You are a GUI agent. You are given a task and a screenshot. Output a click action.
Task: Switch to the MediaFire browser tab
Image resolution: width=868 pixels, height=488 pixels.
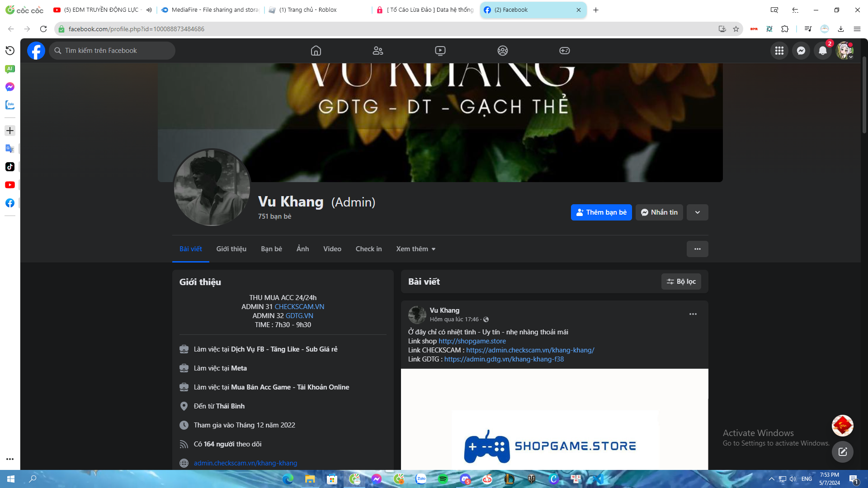pos(210,10)
